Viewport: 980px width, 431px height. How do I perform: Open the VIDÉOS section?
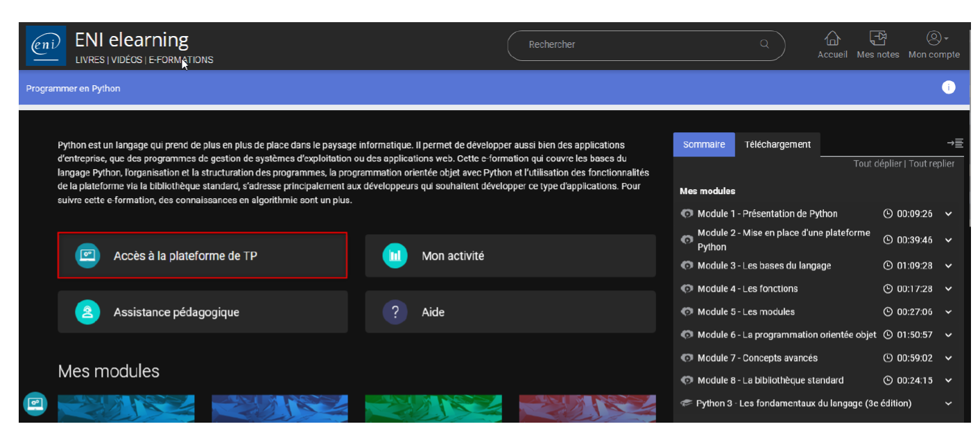(126, 60)
